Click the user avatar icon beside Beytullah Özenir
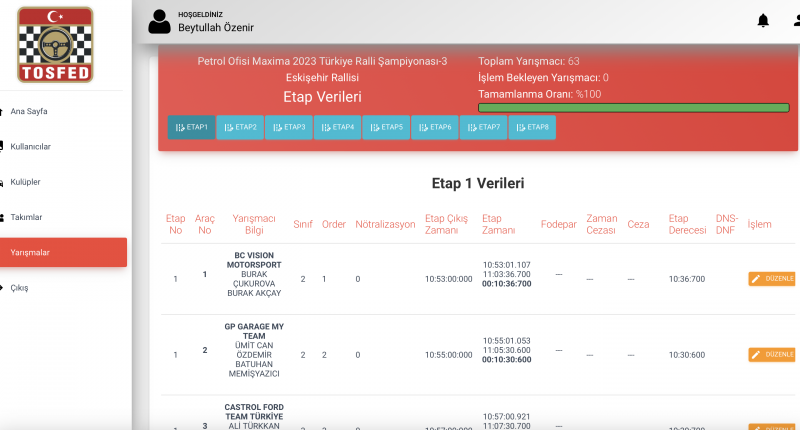The height and width of the screenshot is (430, 800). [159, 22]
